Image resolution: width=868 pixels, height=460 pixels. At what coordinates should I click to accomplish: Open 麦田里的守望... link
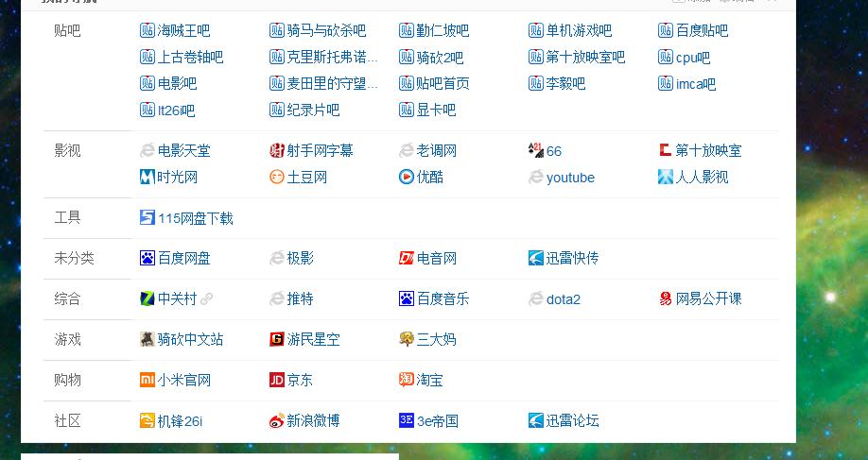tap(332, 83)
